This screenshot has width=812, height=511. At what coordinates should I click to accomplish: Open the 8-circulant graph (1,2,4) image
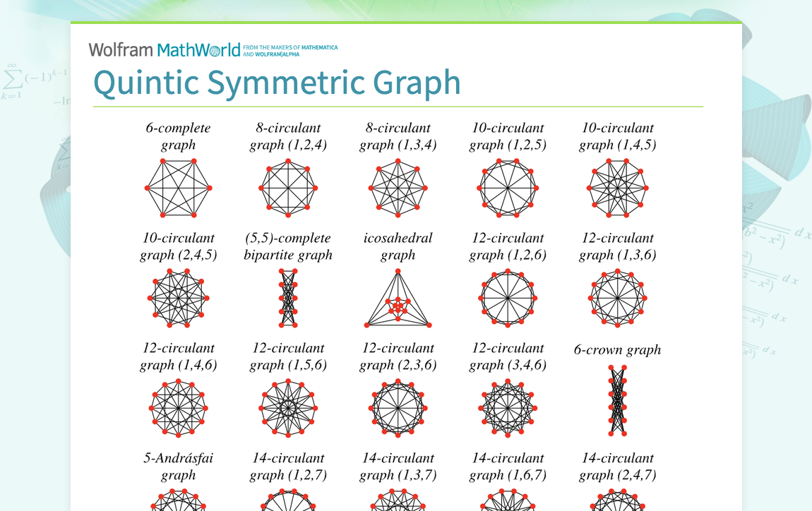pyautogui.click(x=287, y=189)
